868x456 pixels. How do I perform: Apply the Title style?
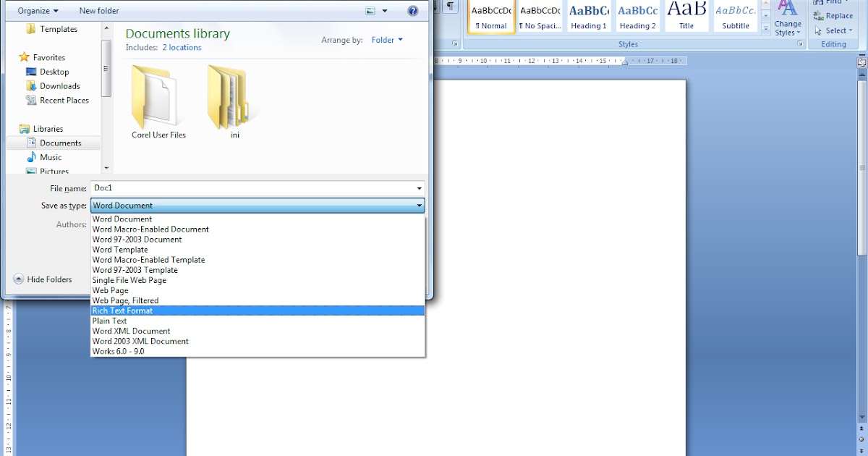(x=686, y=17)
